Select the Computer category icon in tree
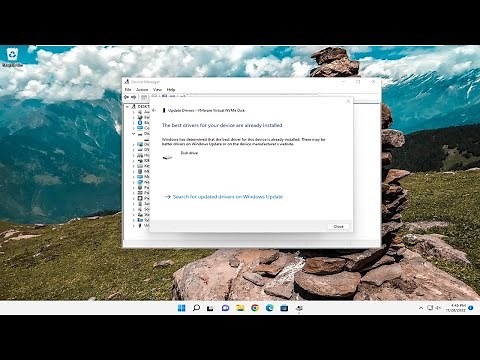Screen dimensions: 480x360 point(140,128)
